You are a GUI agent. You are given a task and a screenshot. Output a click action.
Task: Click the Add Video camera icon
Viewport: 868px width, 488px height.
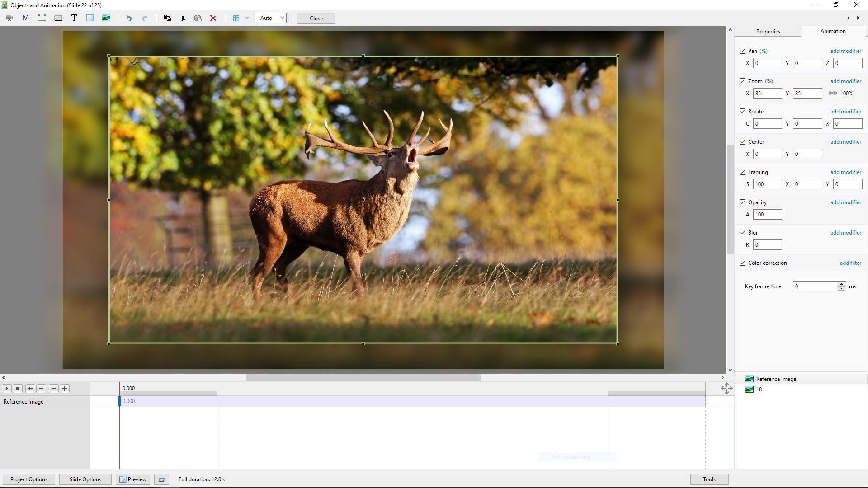[x=9, y=18]
